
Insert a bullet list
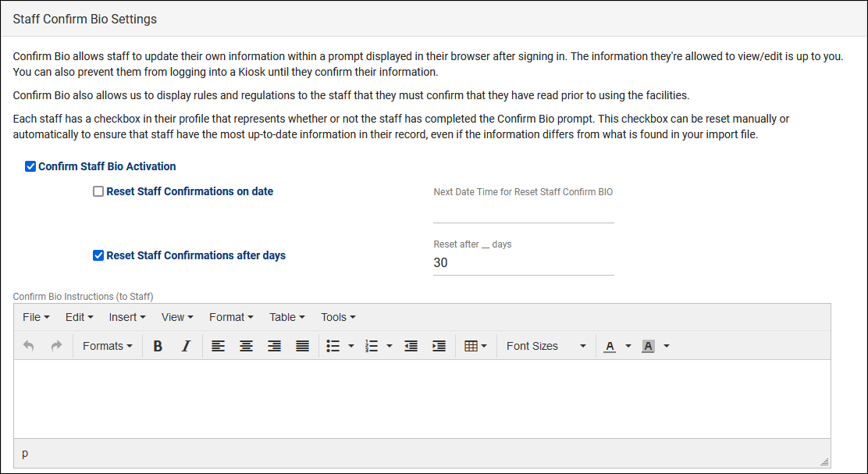tap(333, 346)
